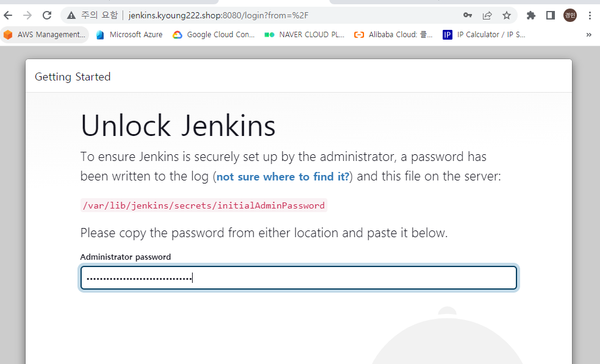Open Alibaba Cloud bookmark
600x364 pixels.
394,34
